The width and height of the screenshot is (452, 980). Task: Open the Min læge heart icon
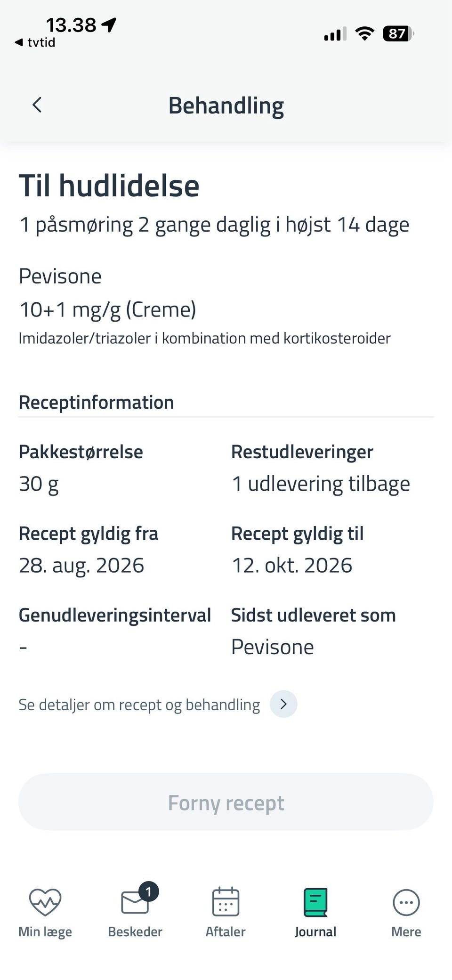tap(45, 902)
